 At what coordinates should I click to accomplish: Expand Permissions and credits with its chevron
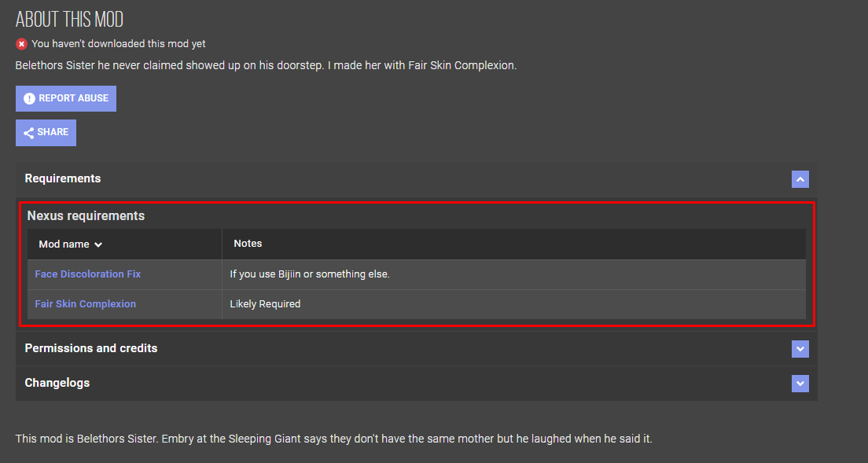tap(800, 349)
